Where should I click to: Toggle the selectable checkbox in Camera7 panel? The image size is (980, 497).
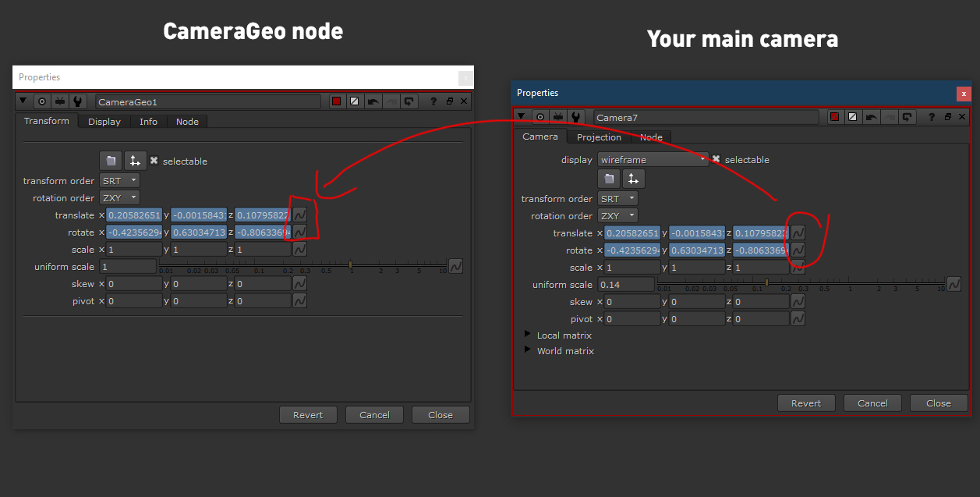click(716, 159)
